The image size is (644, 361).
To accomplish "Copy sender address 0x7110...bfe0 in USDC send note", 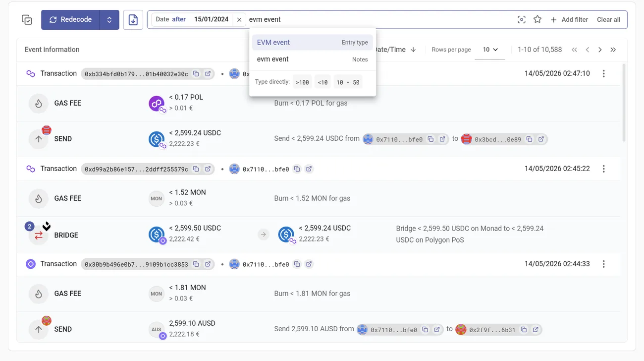I will coord(430,139).
